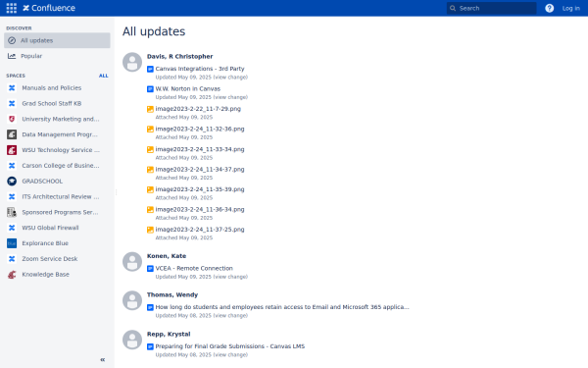Screen dimensions: 588x368
Task: Click the Zoom Service Desk space icon
Action: (12, 259)
